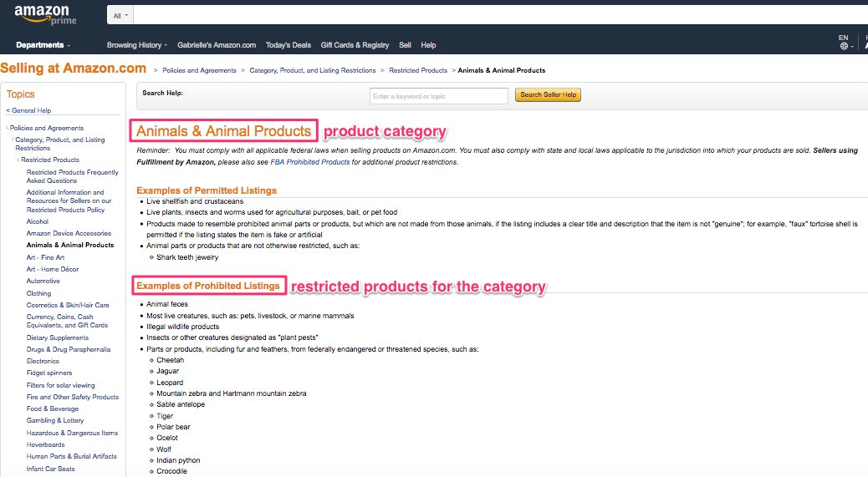The height and width of the screenshot is (477, 868).
Task: Open Today's Deals
Action: tap(288, 45)
